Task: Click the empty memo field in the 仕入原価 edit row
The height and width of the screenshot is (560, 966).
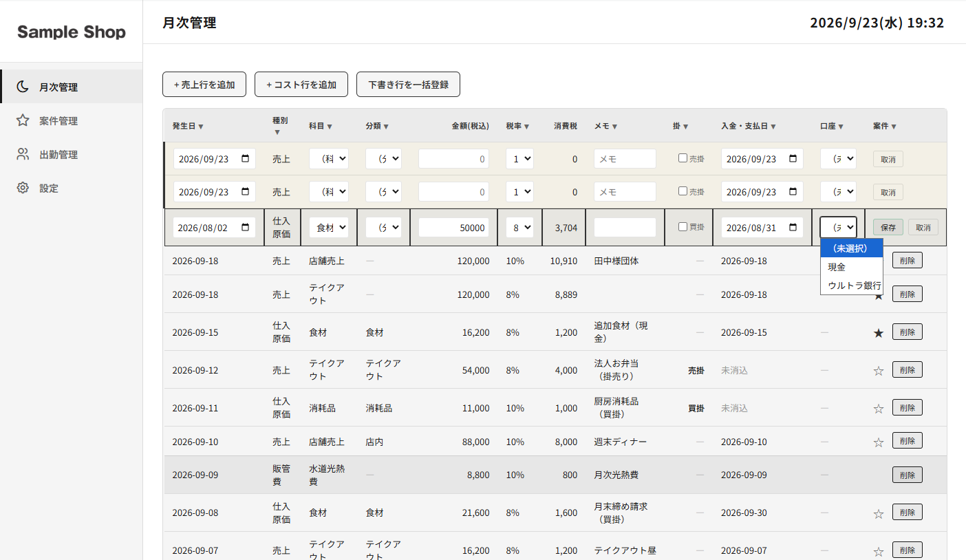Action: pos(625,228)
